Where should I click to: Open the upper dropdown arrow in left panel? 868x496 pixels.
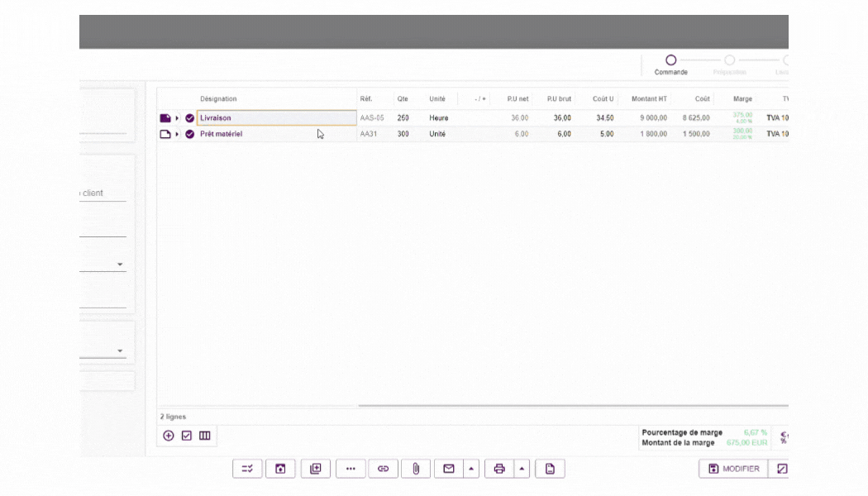120,265
